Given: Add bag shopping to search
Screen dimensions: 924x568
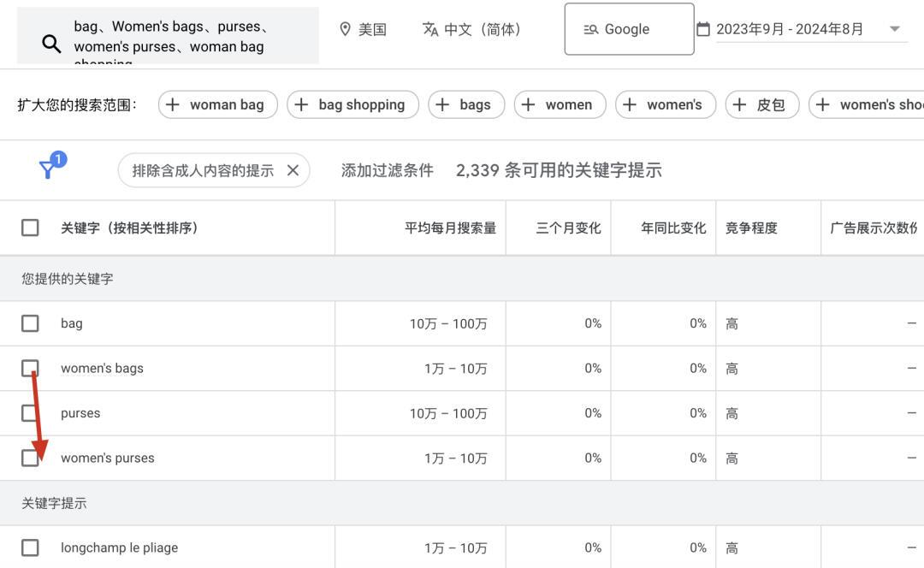Looking at the screenshot, I should 353,105.
